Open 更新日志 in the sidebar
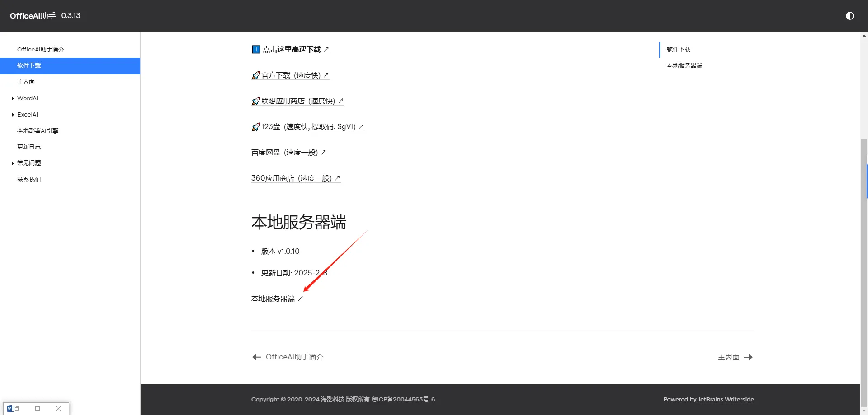Viewport: 868px width, 415px height. tap(29, 147)
